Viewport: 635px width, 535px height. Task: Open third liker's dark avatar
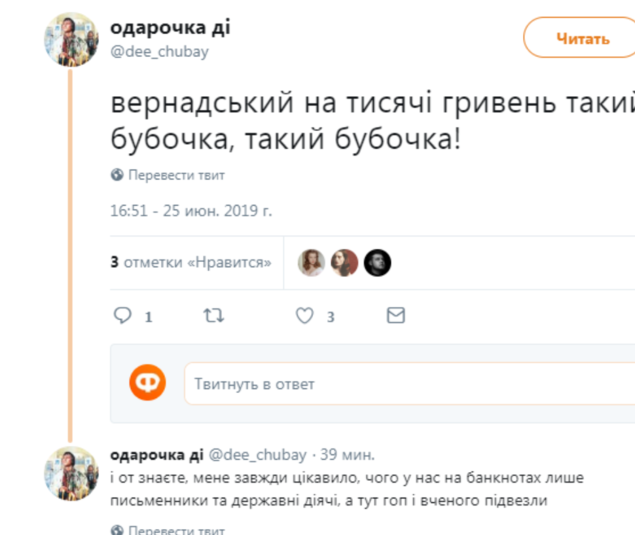377,262
